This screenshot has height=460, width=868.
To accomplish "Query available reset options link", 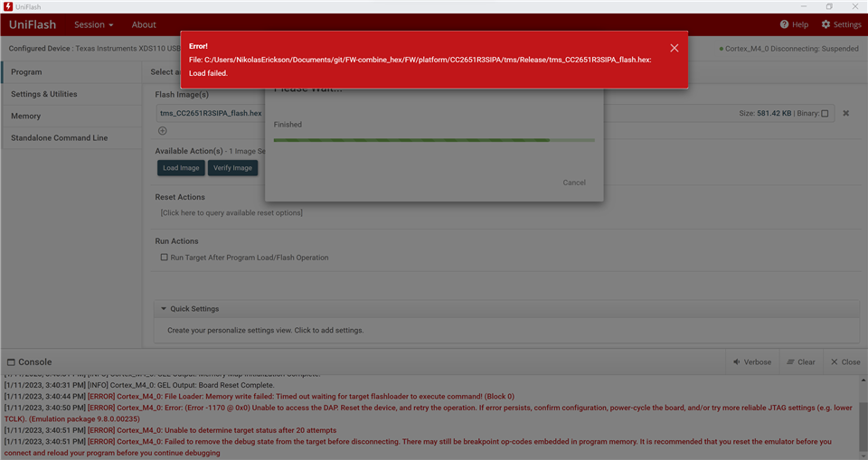I will pos(231,212).
